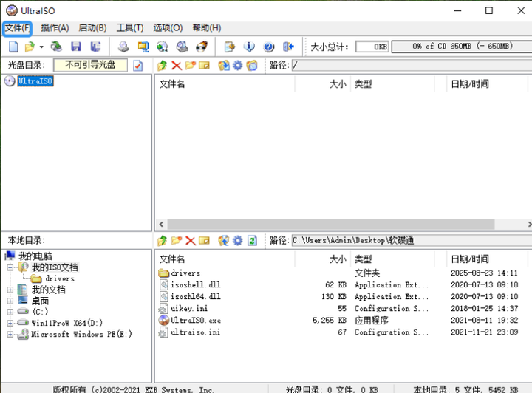Select isoshell.dll in local file list
532x393 pixels.
pyautogui.click(x=195, y=285)
